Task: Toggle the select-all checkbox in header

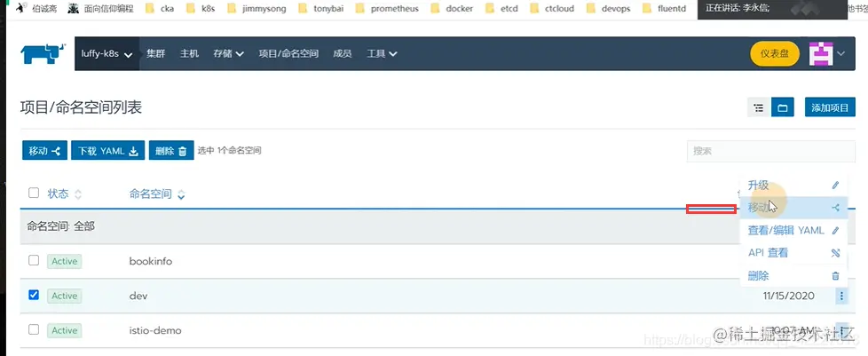Action: 34,193
